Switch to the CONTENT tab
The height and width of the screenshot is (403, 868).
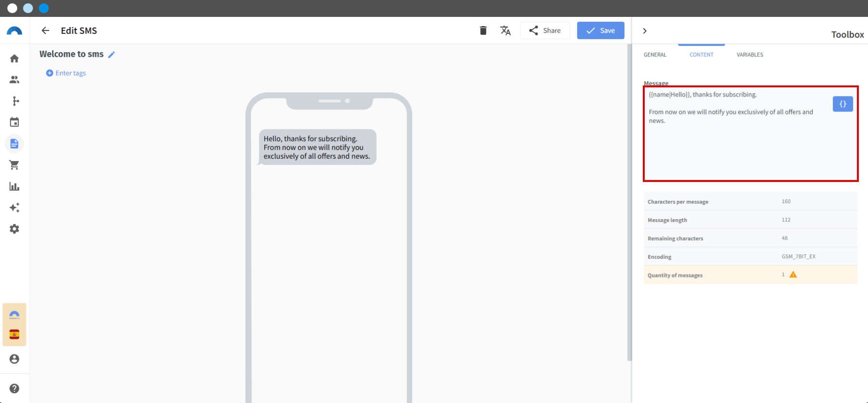tap(702, 55)
